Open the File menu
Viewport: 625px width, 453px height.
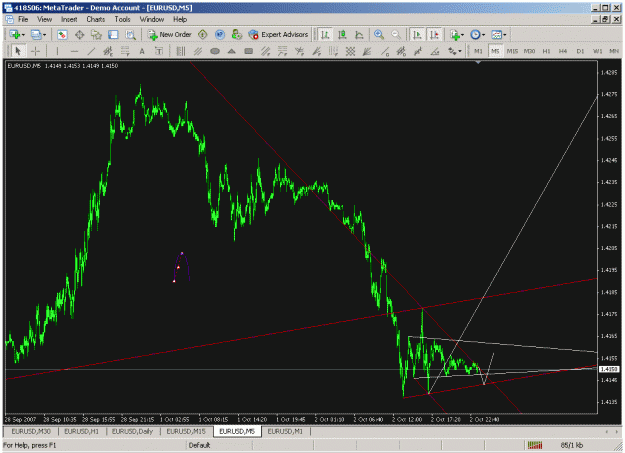tap(23, 19)
